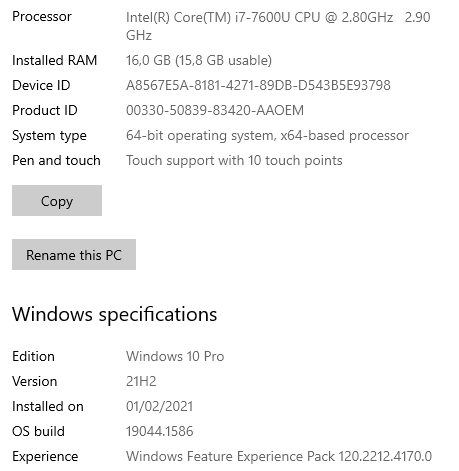Image resolution: width=459 pixels, height=471 pixels.
Task: Click the OS build number 19044.1586
Action: 159,431
